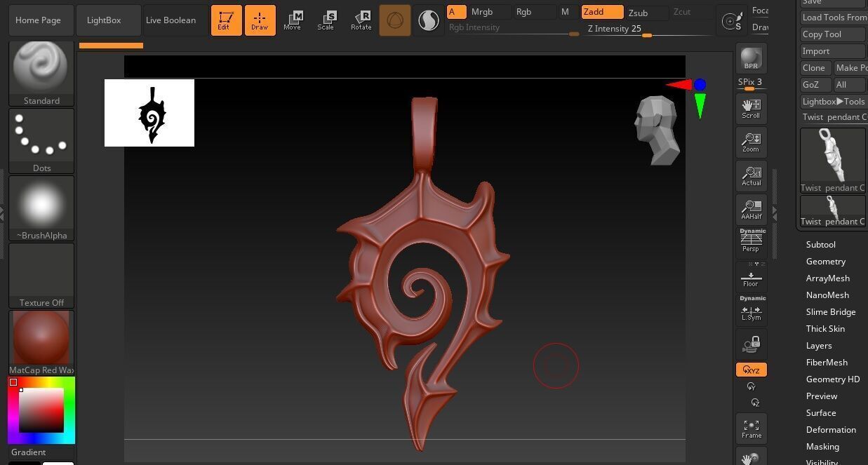This screenshot has height=465, width=868.
Task: Expand the Masking section
Action: pos(822,447)
